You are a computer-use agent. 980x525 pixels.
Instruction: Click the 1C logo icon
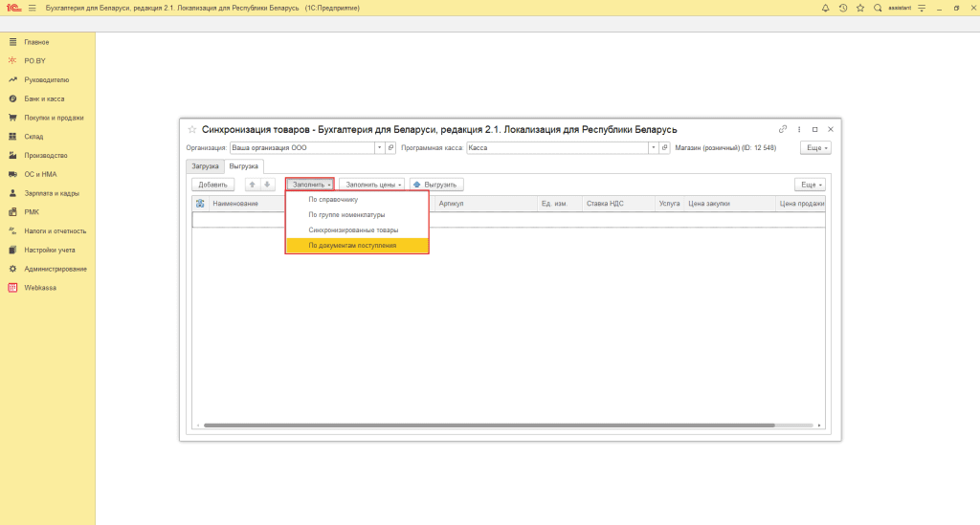[13, 8]
